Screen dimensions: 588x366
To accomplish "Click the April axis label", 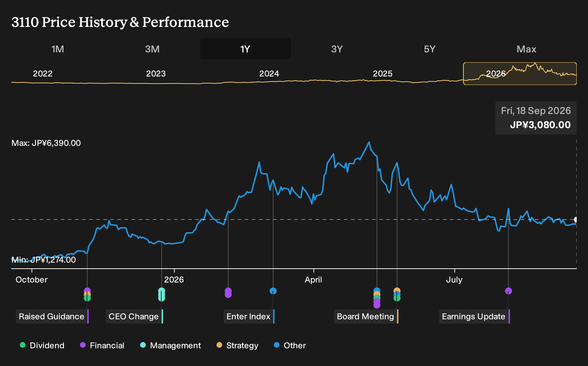I will (x=313, y=280).
